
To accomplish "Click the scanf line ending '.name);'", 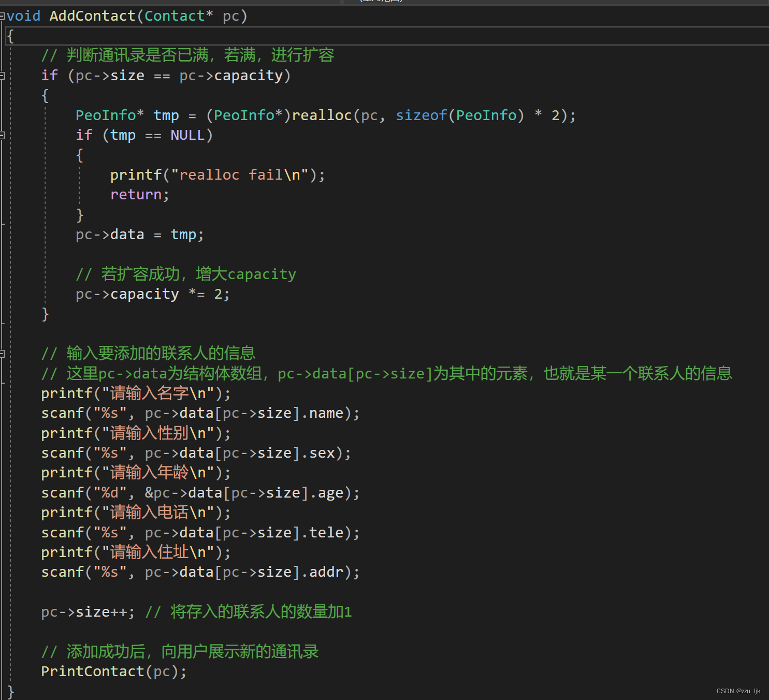I will pyautogui.click(x=200, y=413).
